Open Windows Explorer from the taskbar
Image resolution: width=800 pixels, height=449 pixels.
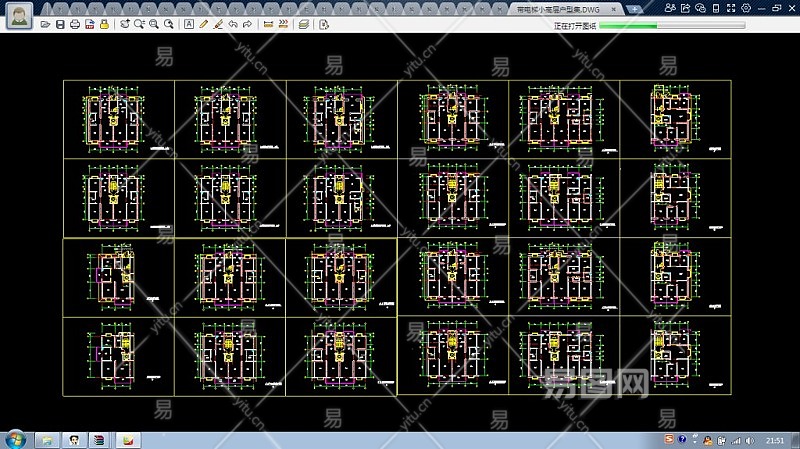click(47, 440)
